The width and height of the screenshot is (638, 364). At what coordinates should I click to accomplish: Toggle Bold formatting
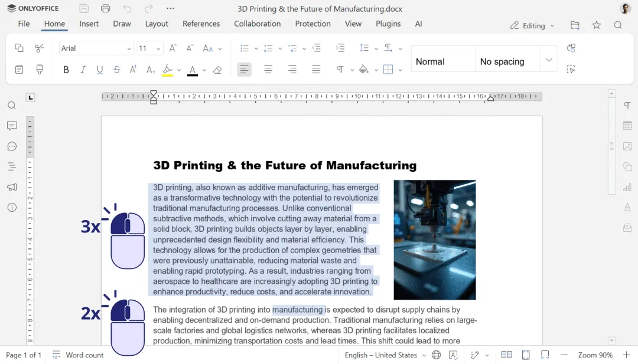point(66,70)
